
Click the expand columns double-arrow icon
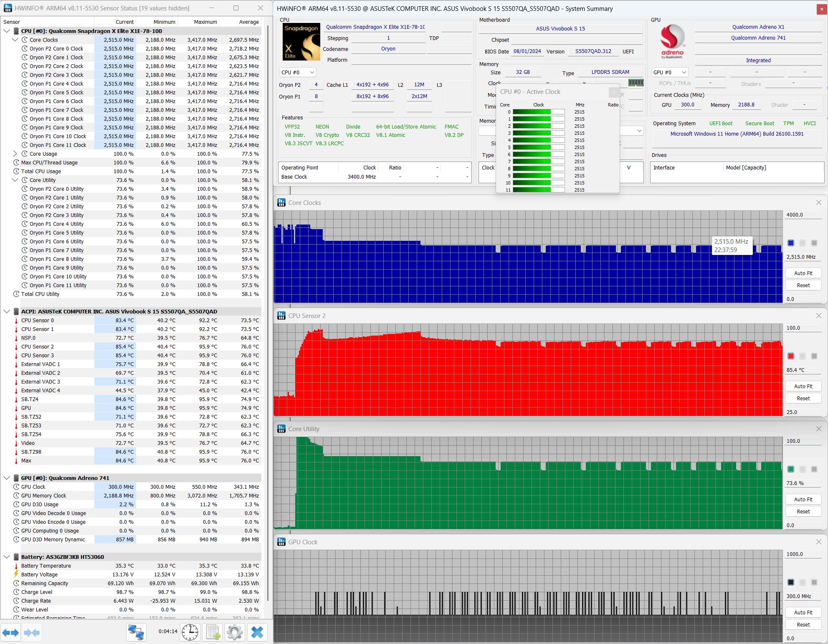click(10, 633)
